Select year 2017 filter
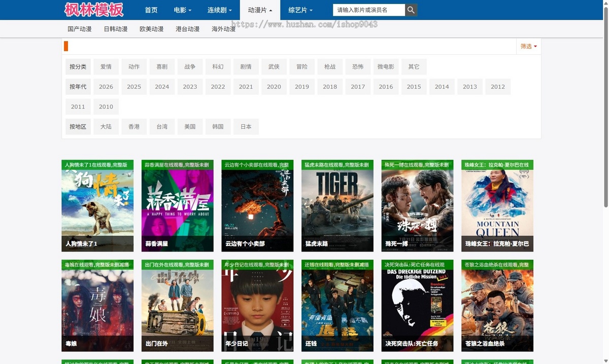This screenshot has height=364, width=609. click(x=358, y=87)
